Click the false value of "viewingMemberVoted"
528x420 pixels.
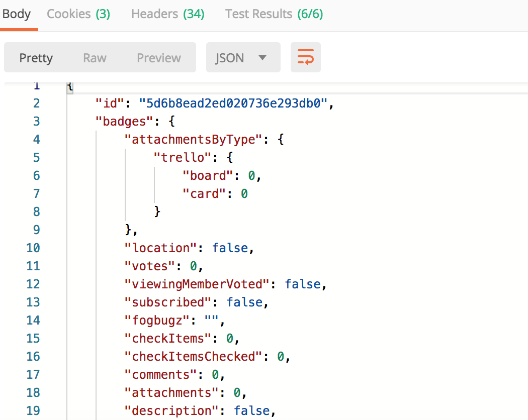[303, 284]
